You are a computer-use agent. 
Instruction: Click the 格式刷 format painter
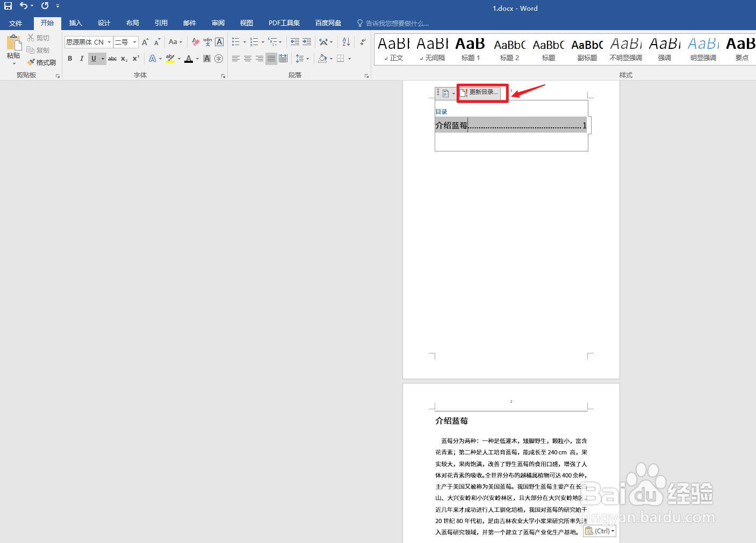pos(41,62)
